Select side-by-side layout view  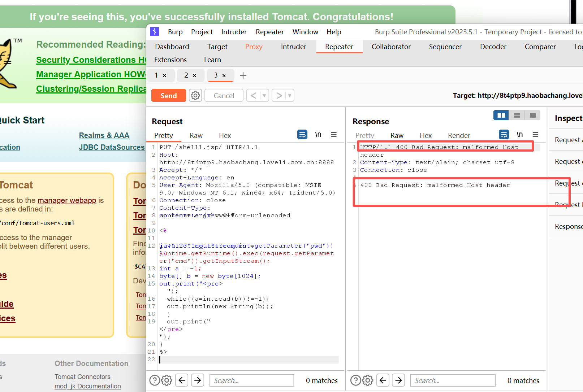[501, 115]
